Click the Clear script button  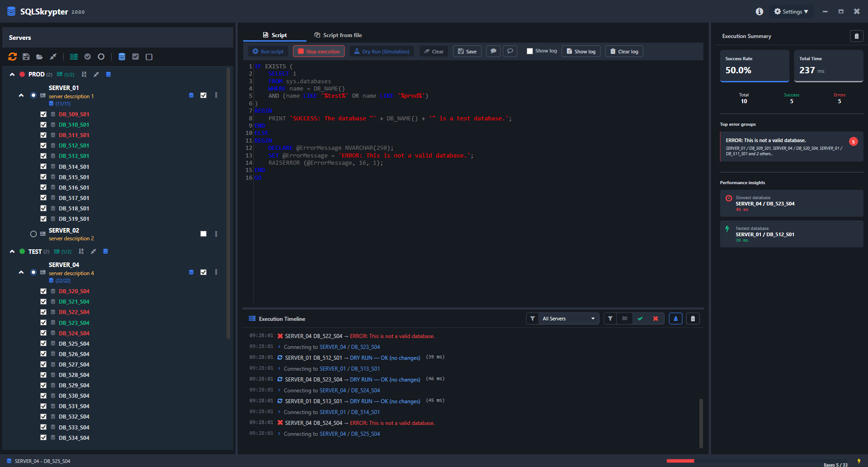(x=434, y=51)
